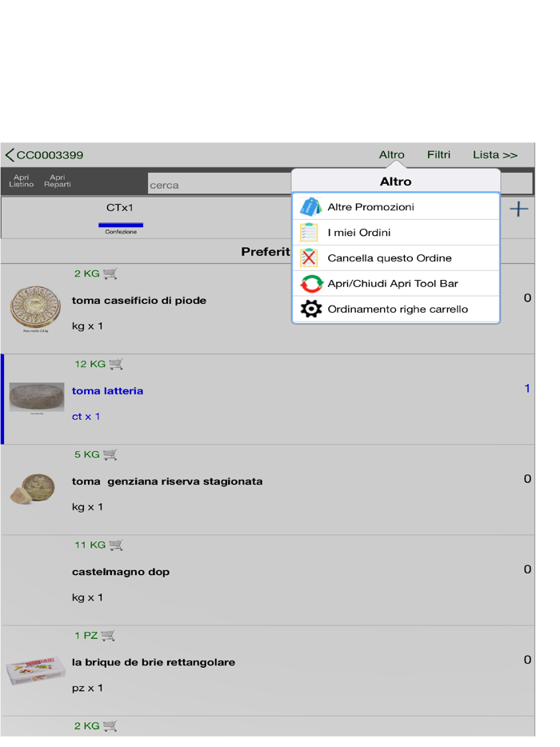
Task: Tap Apri Listino button
Action: (x=22, y=181)
